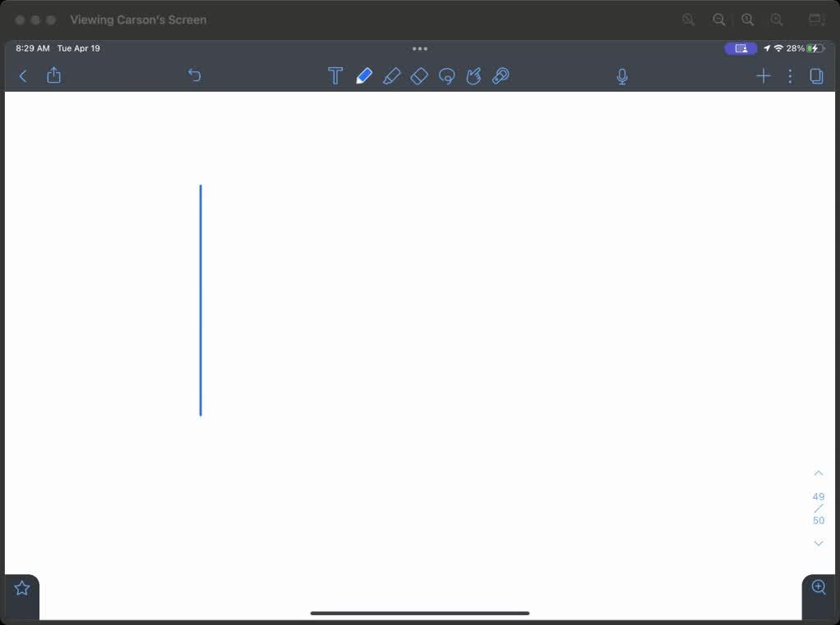840x625 pixels.
Task: Open the share and export options
Action: point(54,75)
